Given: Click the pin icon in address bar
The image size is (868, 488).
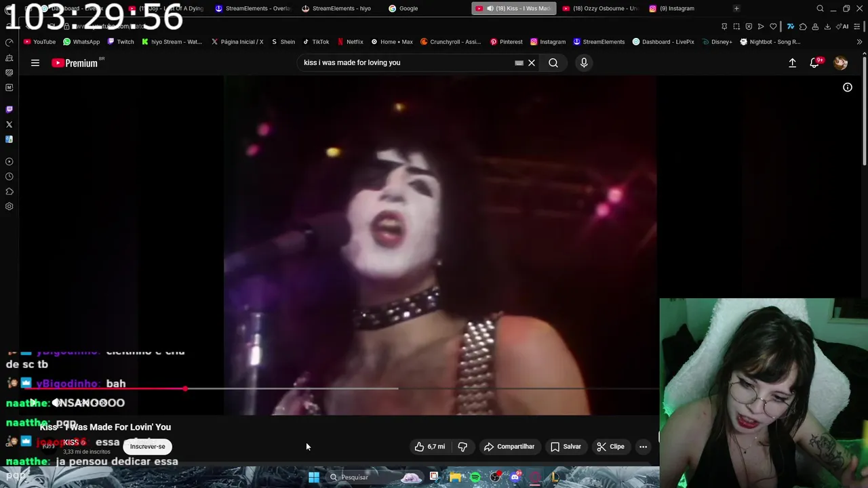Looking at the screenshot, I should (724, 26).
